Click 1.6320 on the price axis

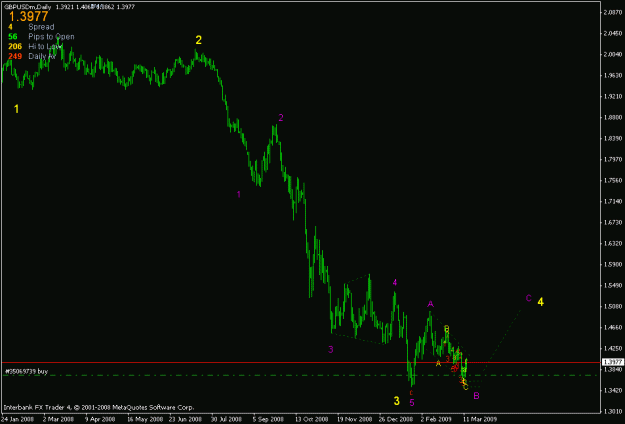click(x=611, y=243)
